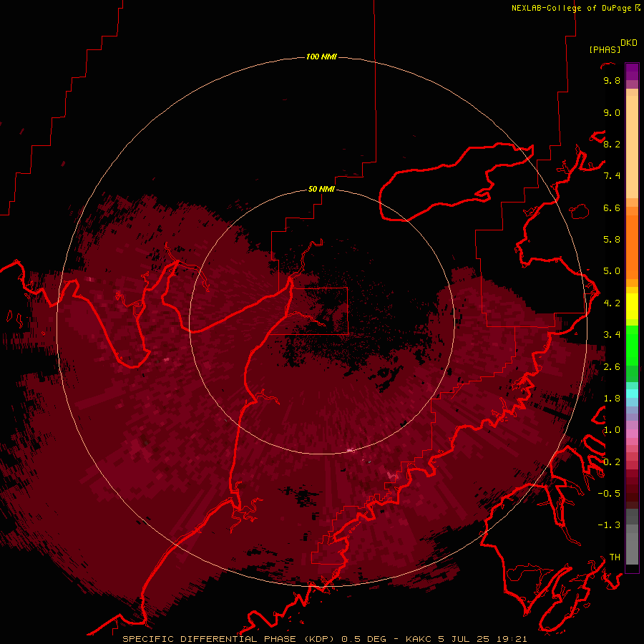Select the 9.0 value on the scale

[612, 112]
